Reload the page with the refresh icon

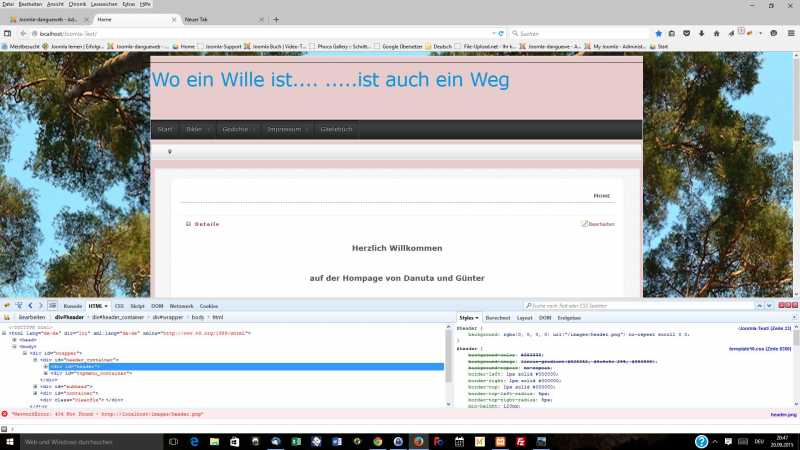pos(501,33)
